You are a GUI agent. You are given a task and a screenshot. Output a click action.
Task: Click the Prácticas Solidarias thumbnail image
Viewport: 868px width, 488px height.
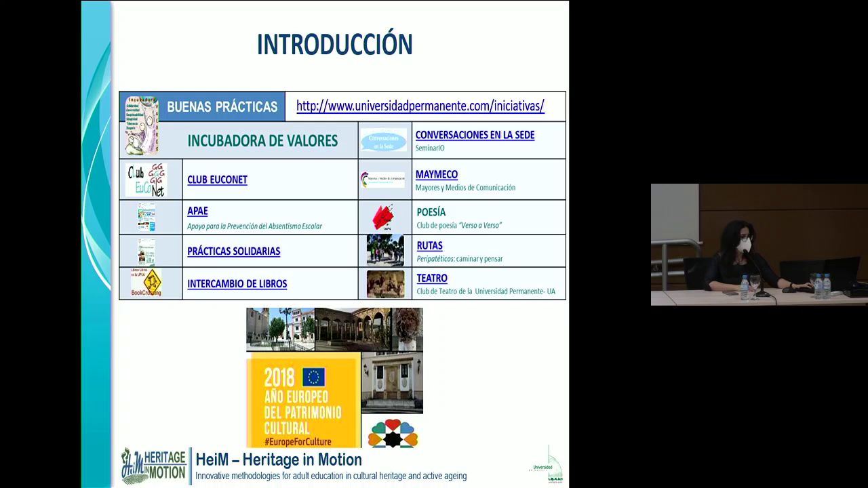[x=146, y=251]
